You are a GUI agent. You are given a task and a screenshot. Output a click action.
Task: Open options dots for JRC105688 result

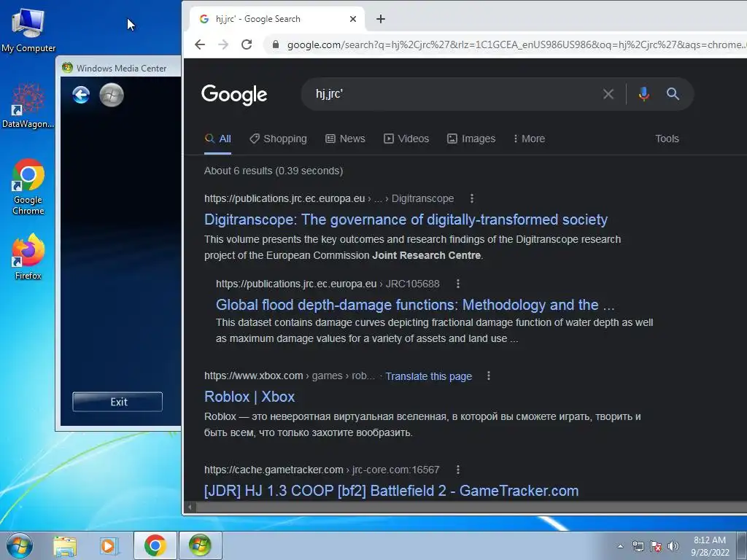[x=458, y=284]
